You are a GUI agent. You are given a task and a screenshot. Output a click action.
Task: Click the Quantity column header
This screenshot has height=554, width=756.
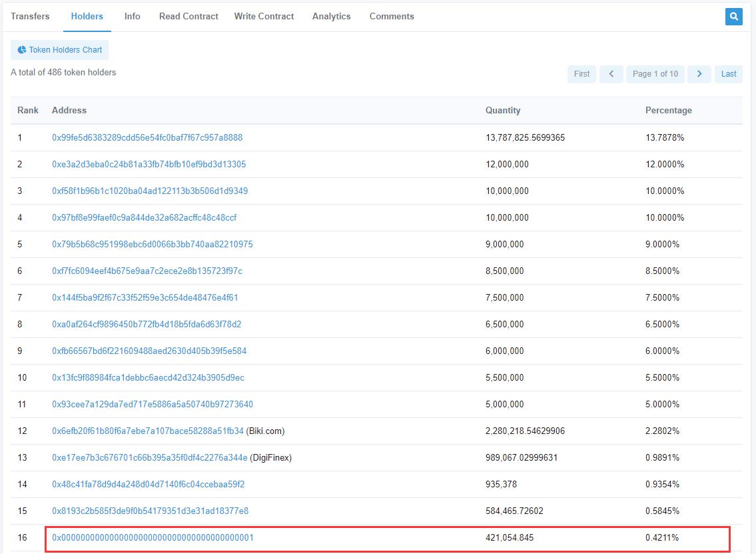503,110
